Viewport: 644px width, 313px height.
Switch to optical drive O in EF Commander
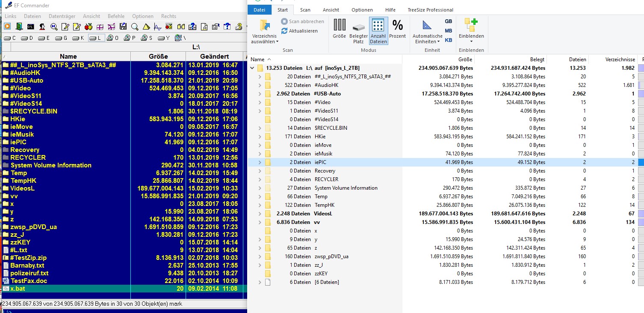[x=113, y=38]
